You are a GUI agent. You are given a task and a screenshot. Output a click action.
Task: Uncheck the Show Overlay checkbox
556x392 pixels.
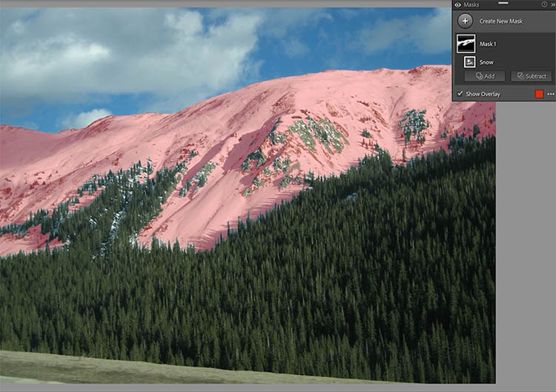[460, 94]
